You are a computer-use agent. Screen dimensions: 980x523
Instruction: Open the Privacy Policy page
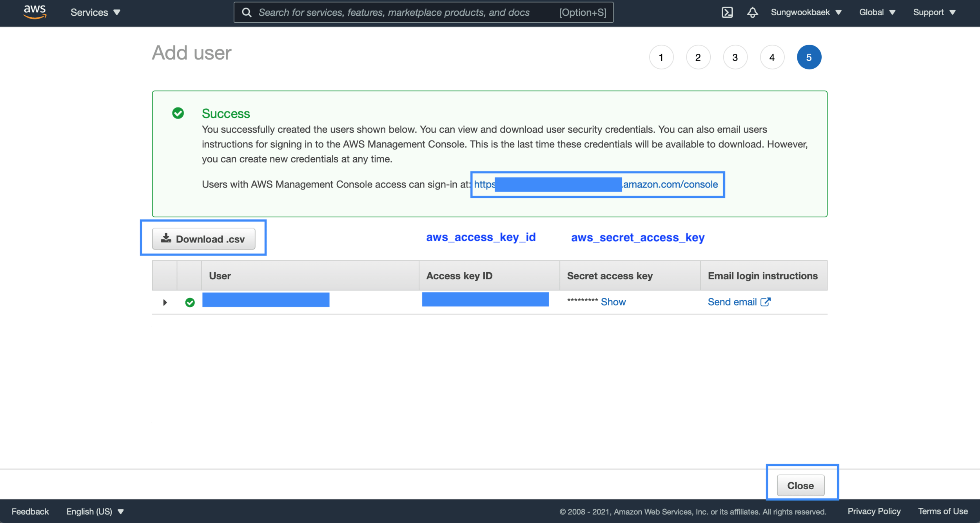tap(874, 511)
